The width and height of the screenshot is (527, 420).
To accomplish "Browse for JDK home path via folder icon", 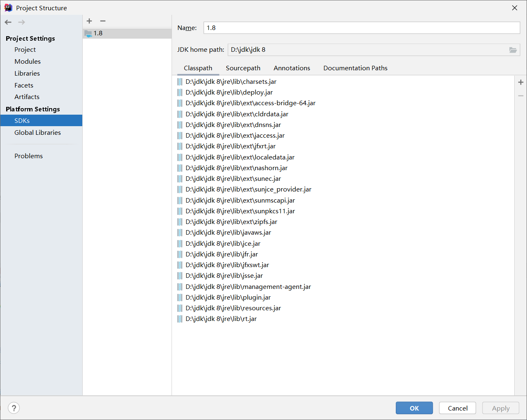I will (x=513, y=49).
